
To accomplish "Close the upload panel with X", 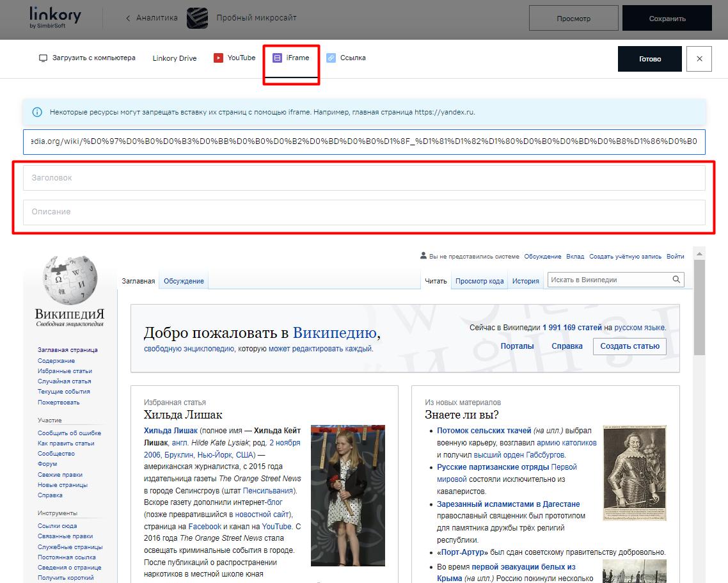I will 699,59.
